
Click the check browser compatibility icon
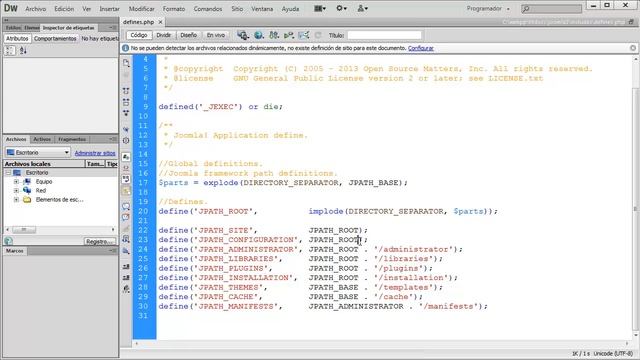tap(304, 36)
